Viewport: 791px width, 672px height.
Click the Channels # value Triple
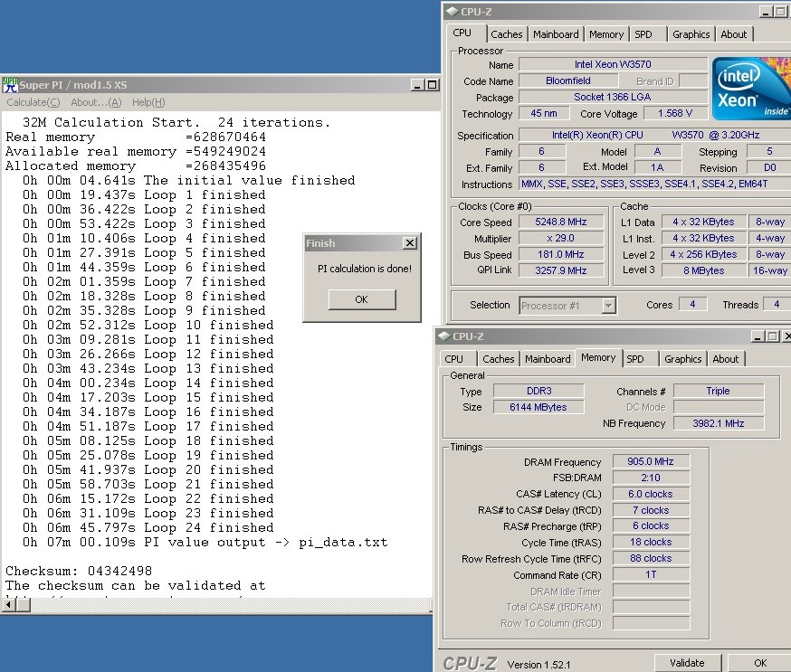719,391
